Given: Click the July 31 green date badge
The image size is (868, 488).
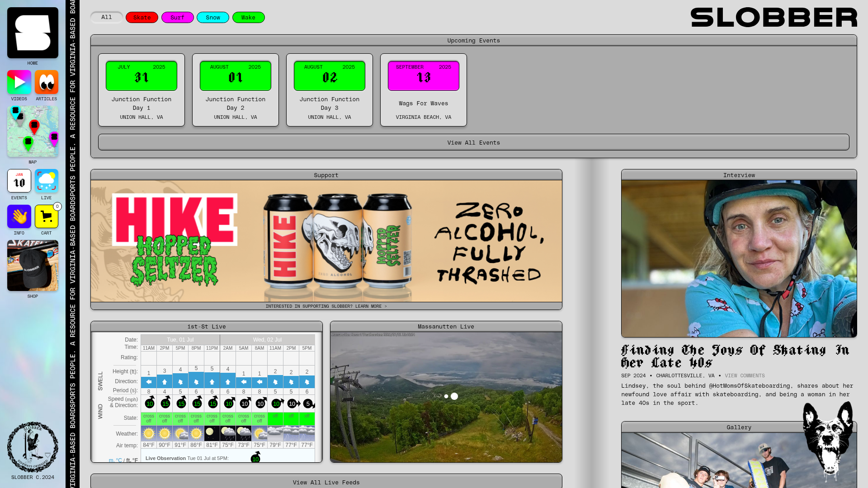Looking at the screenshot, I should click(142, 75).
